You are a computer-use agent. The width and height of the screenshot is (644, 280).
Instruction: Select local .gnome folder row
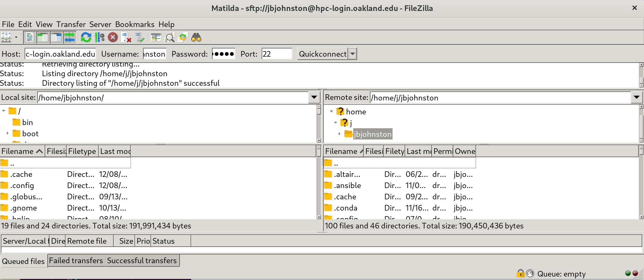coord(65,208)
